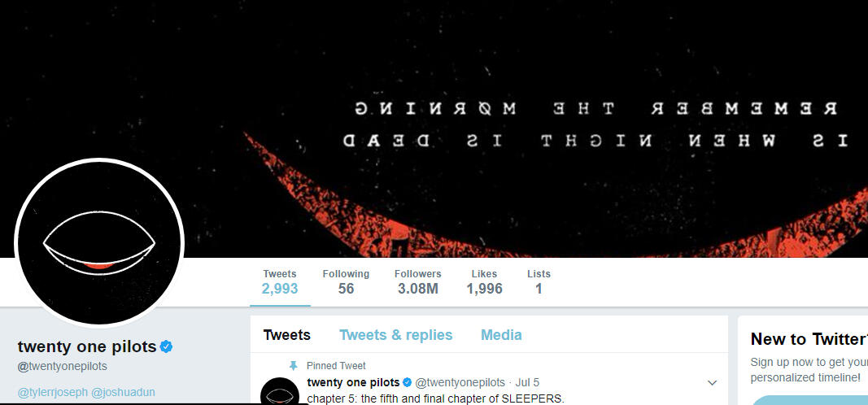Open the pinned tweet's small avatar
Screen dimensions: 868x405
(280, 390)
